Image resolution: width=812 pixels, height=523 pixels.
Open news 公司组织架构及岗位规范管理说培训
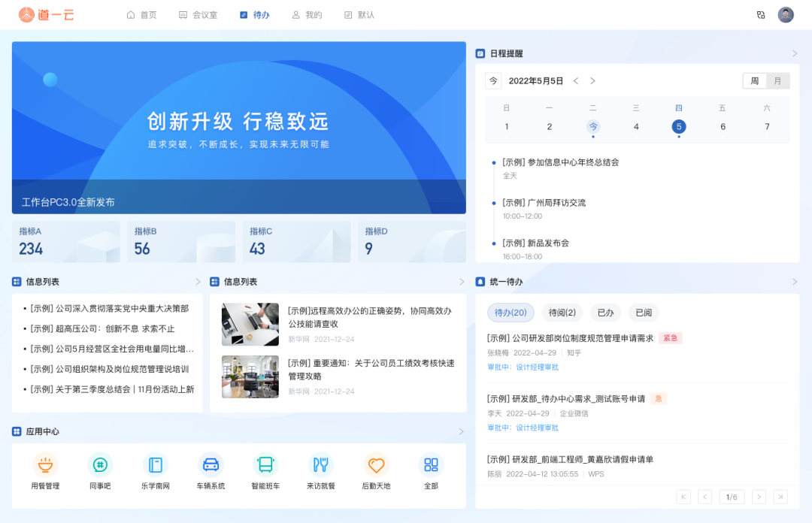[109, 369]
